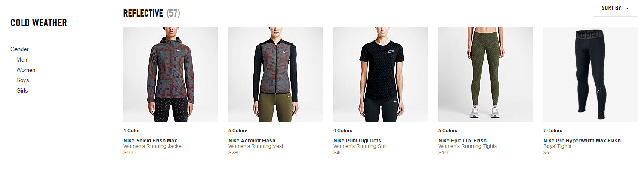Viewport: 644px width, 173px height.
Task: Select the Cold Weather heading
Action: click(39, 23)
